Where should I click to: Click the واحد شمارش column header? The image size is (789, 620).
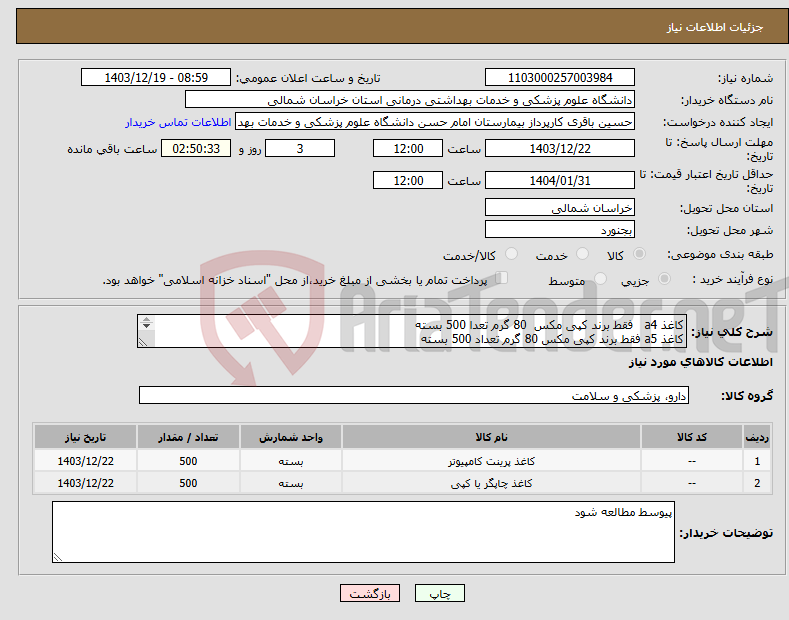(x=291, y=437)
